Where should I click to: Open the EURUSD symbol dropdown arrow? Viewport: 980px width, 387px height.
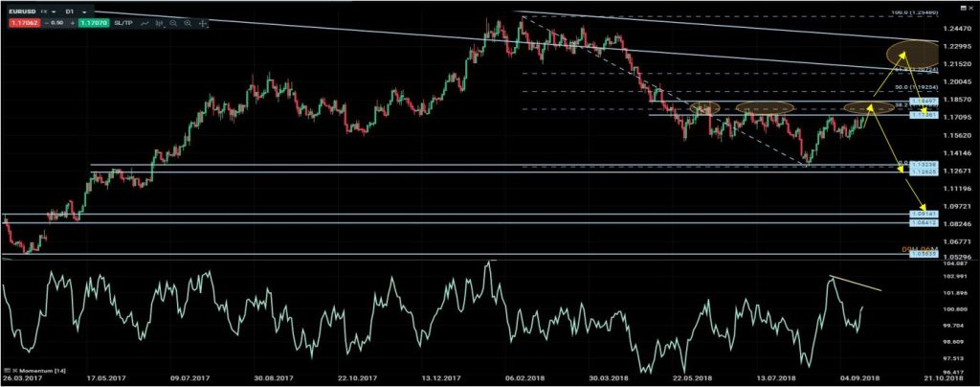coord(54,11)
